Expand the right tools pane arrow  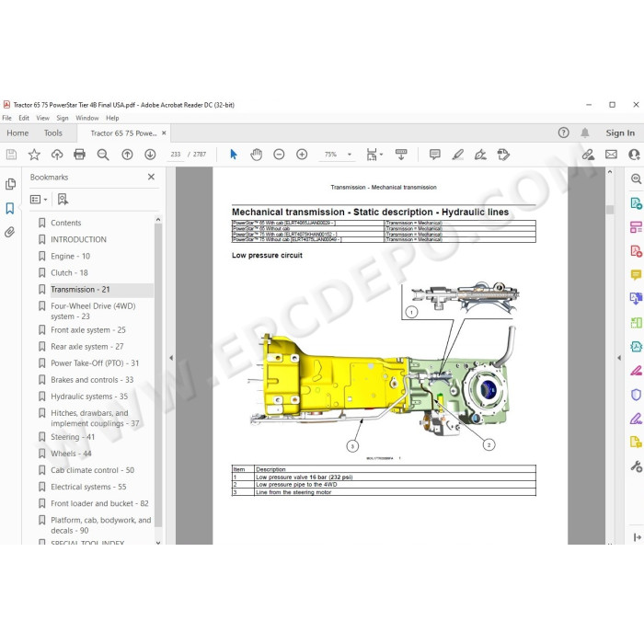[619, 358]
